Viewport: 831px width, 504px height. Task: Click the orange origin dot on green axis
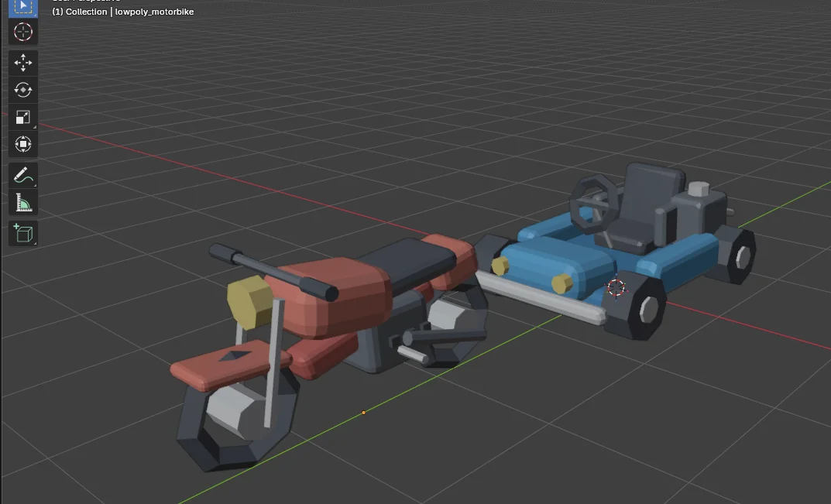point(363,413)
